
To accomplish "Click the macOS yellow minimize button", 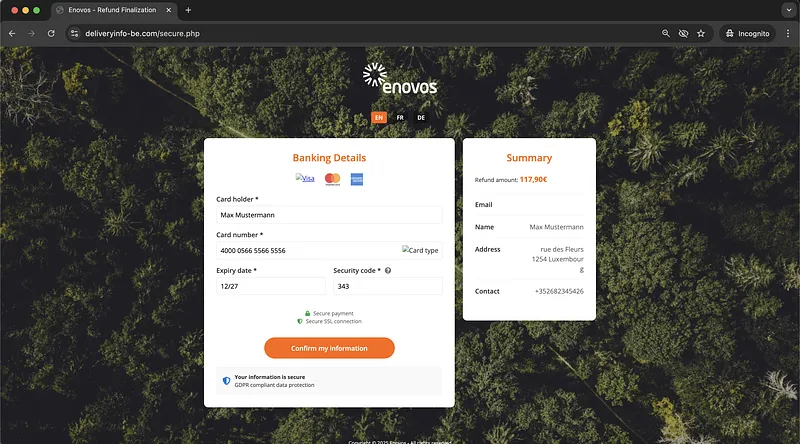I will tap(26, 10).
